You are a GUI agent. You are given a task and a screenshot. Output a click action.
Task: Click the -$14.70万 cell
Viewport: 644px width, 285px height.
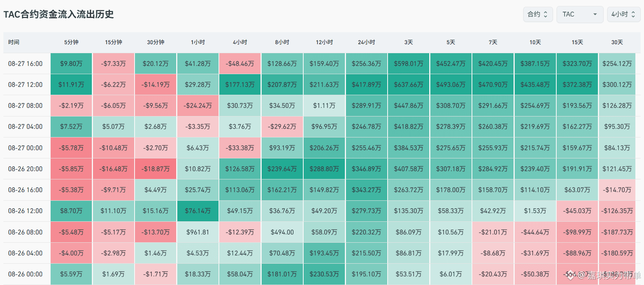pyautogui.click(x=617, y=190)
